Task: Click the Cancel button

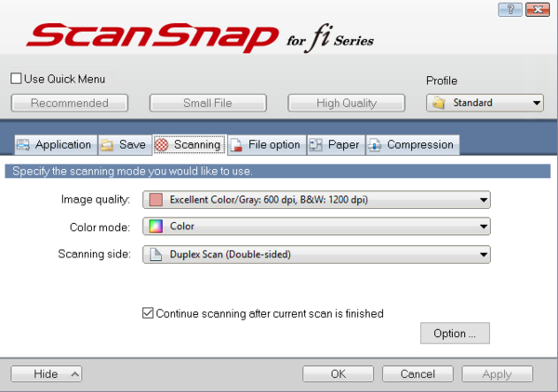Action: [x=418, y=373]
